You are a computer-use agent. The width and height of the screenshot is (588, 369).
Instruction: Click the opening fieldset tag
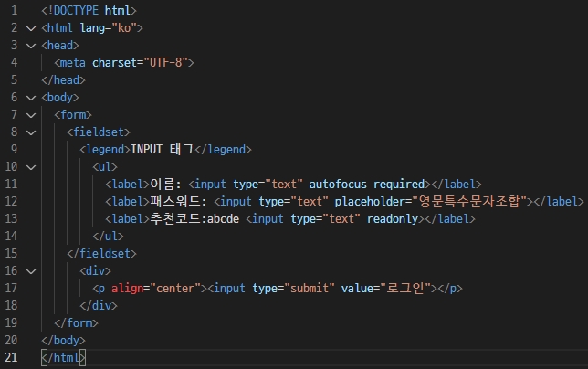pyautogui.click(x=99, y=132)
